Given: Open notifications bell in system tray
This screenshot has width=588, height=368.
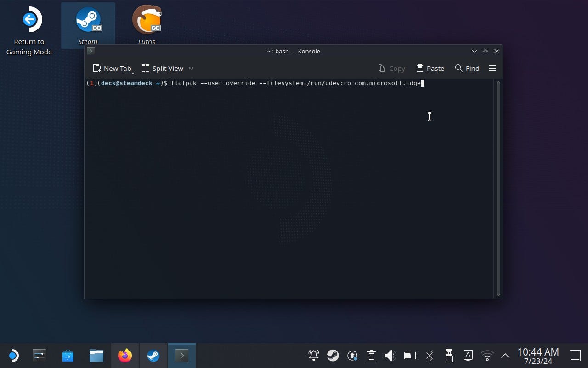Looking at the screenshot, I should (x=314, y=355).
